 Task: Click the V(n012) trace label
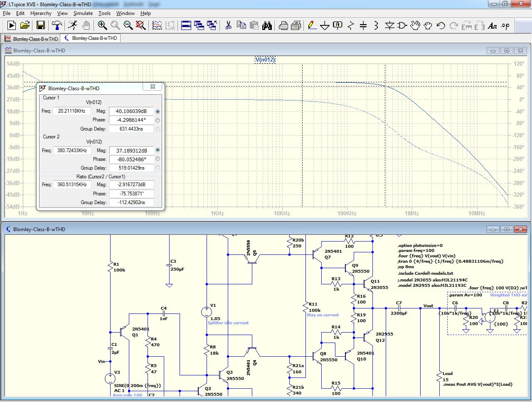265,59
